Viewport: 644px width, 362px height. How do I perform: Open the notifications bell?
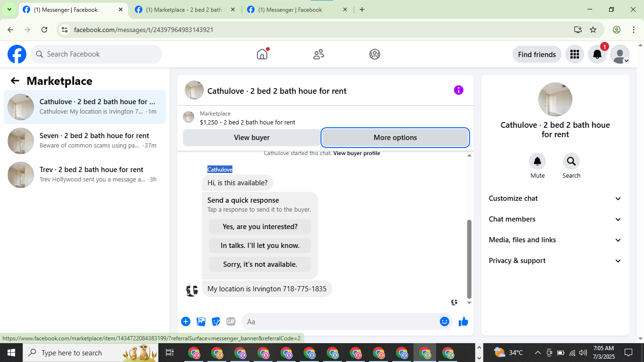597,54
